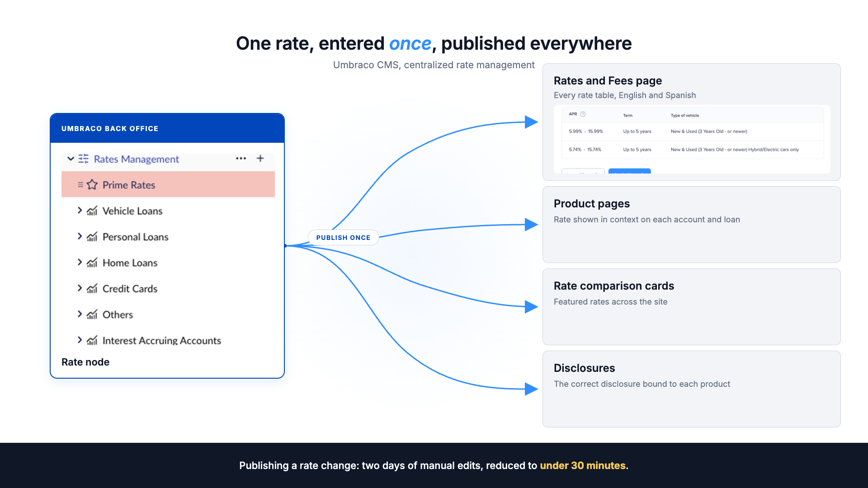Click the 5.99% - 15.99% APR cell
This screenshot has width=868, height=488.
[586, 131]
